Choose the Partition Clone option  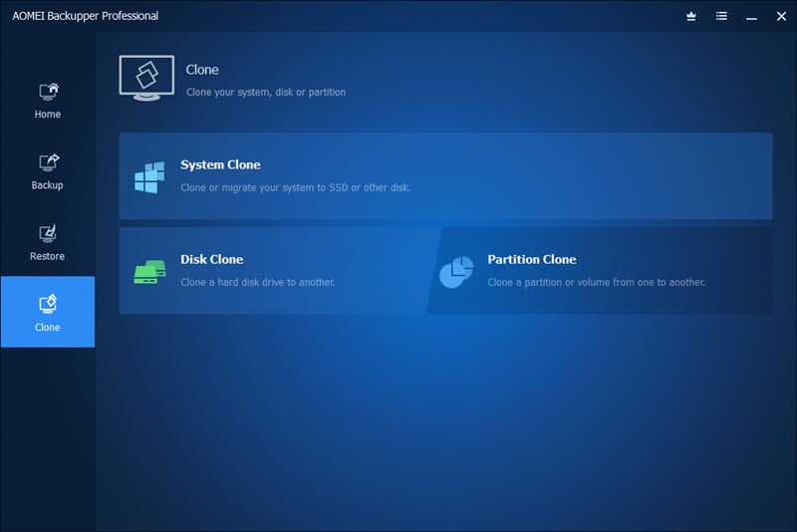(602, 270)
